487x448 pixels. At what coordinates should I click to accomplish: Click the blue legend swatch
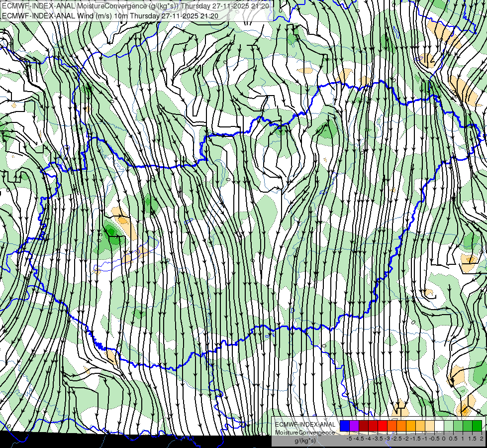(x=345, y=426)
